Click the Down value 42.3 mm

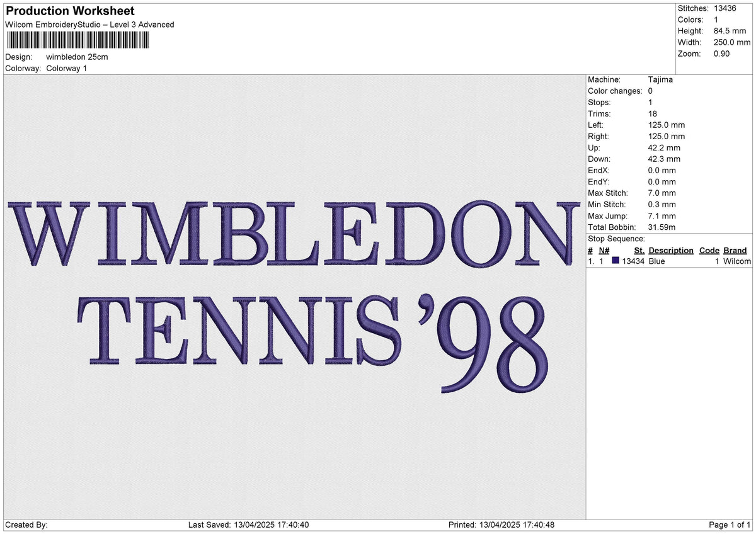click(664, 159)
